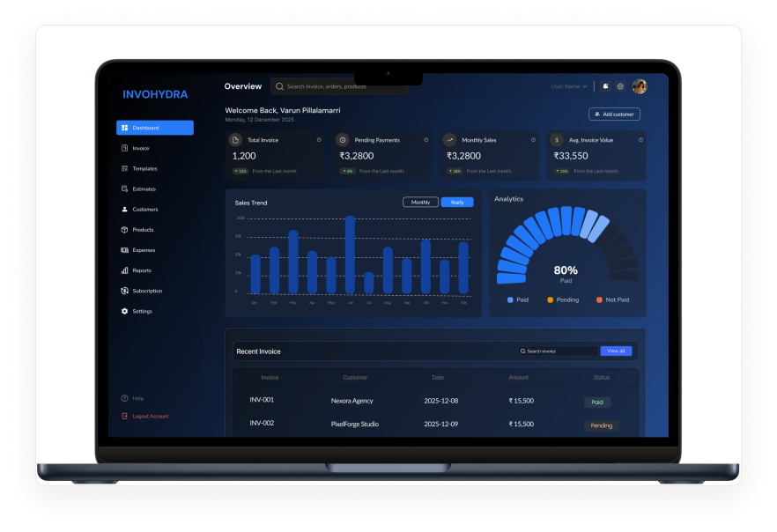The width and height of the screenshot is (777, 532).
Task: Open the Estimates page link
Action: tap(144, 188)
